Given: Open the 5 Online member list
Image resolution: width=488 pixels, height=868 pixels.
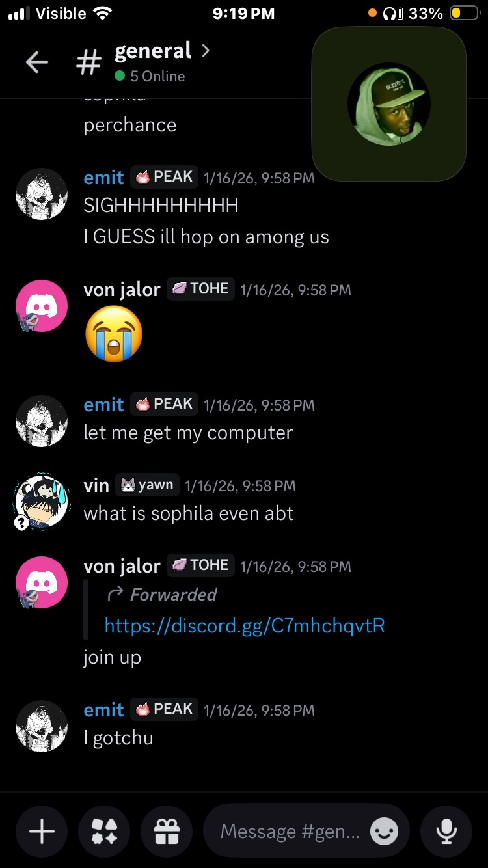Looking at the screenshot, I should pyautogui.click(x=150, y=76).
